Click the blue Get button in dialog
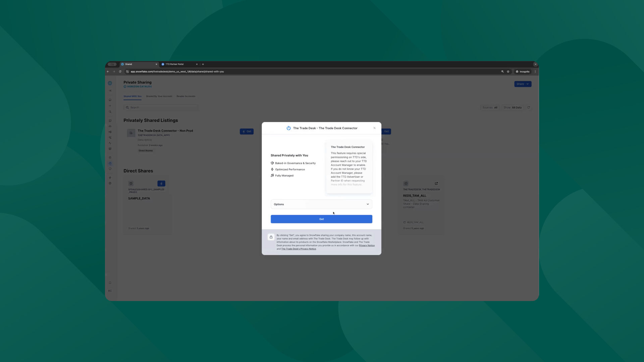 [x=321, y=219]
